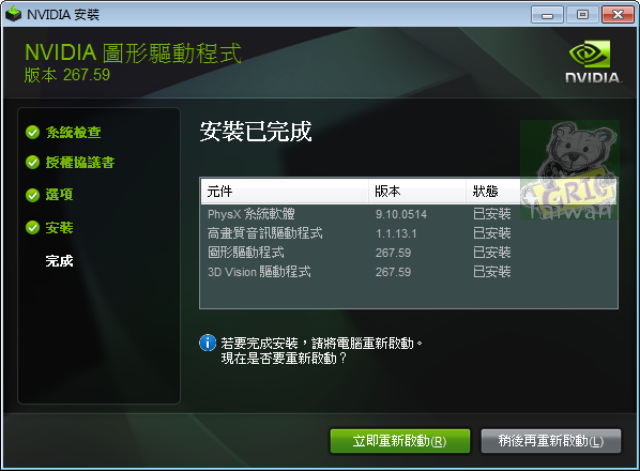This screenshot has width=640, height=471.
Task: Select the 系統檢查 step label
Action: [73, 132]
